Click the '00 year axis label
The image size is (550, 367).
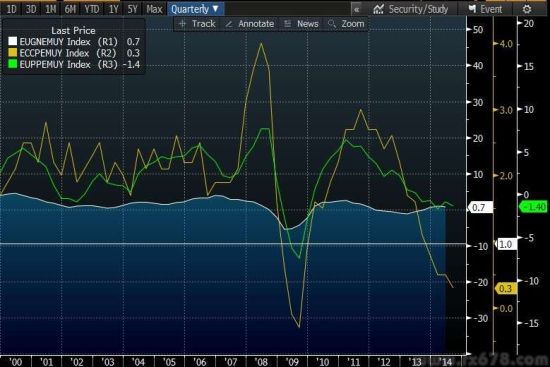point(15,361)
